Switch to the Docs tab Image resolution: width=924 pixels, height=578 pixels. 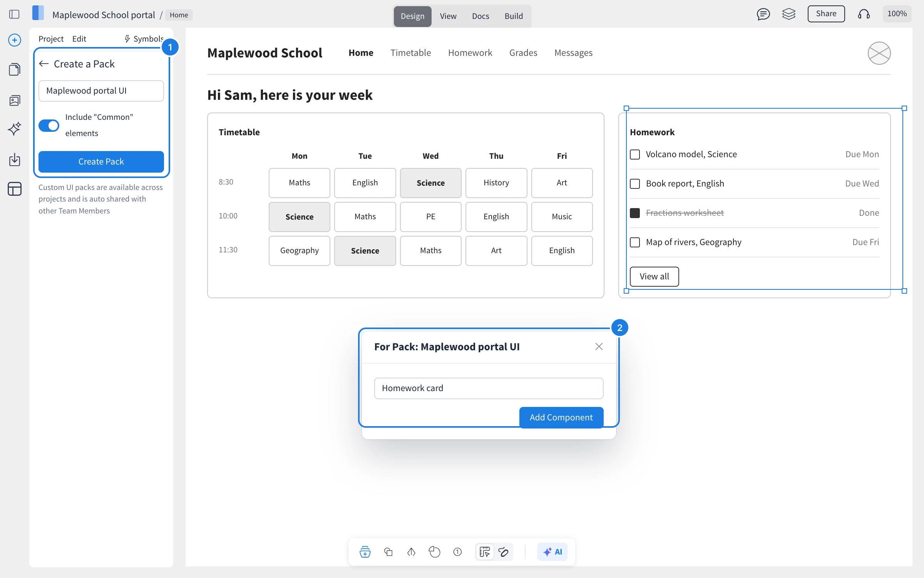tap(480, 16)
